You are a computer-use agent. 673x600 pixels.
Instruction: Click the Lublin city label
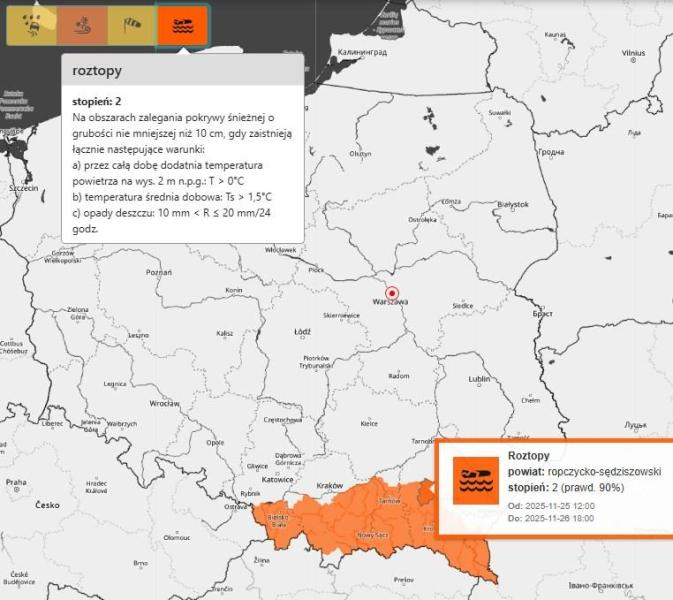click(x=480, y=379)
